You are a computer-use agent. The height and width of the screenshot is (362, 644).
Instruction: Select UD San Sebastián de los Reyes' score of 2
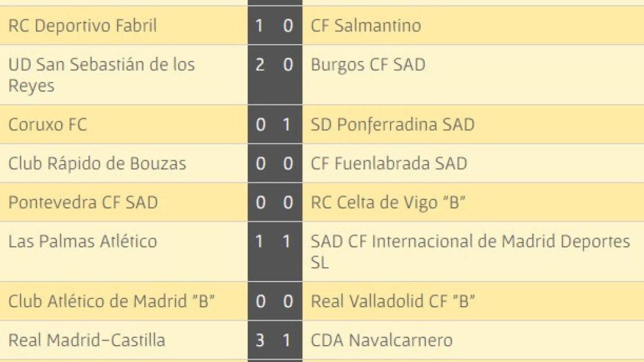click(x=260, y=65)
